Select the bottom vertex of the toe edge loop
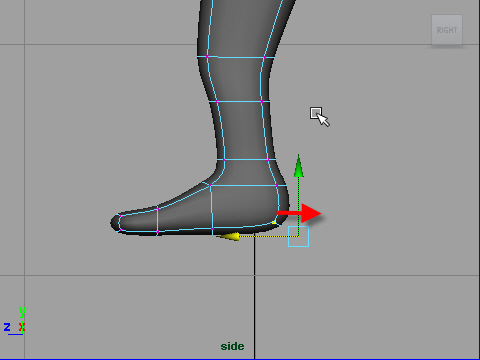480x360 pixels. 157,231
